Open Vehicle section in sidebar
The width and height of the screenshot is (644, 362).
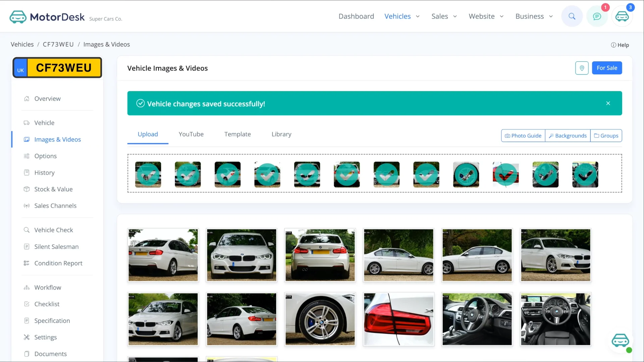coord(44,123)
